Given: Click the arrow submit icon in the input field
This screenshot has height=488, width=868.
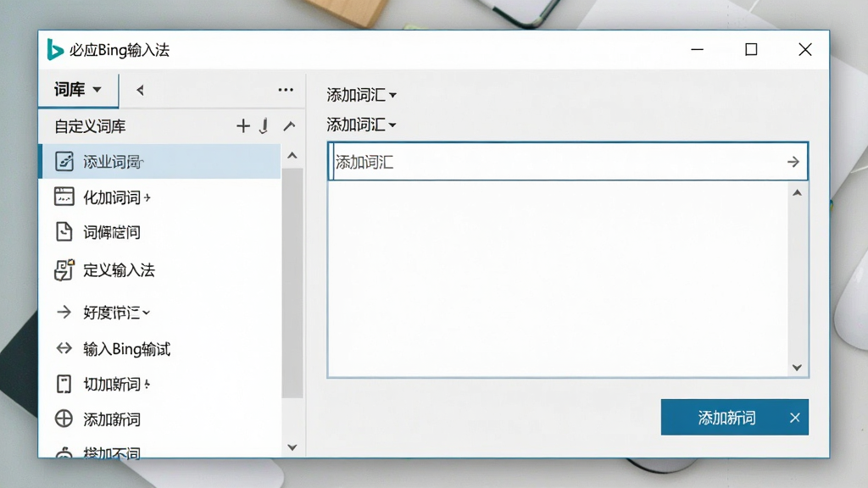Looking at the screenshot, I should pos(793,162).
